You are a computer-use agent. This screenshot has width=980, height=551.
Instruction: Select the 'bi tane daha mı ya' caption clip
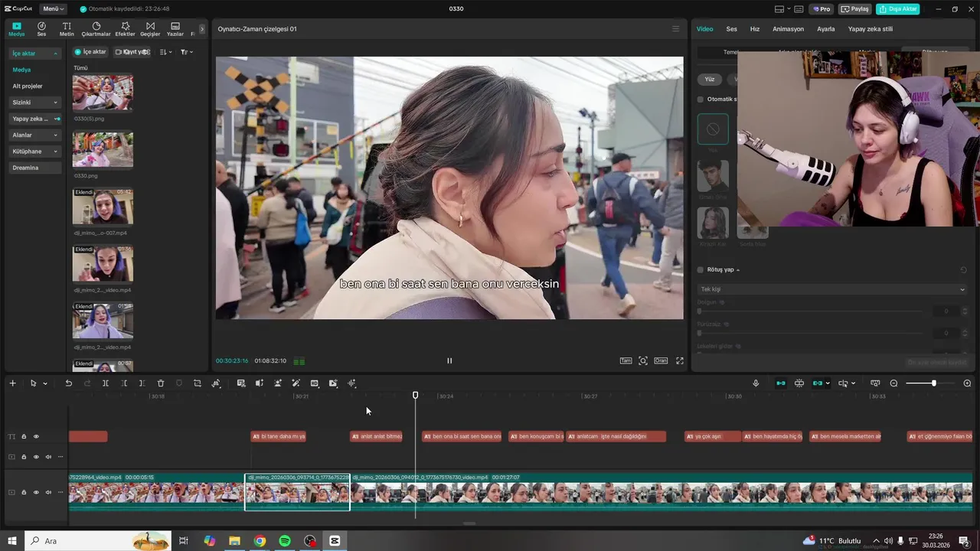click(x=279, y=437)
